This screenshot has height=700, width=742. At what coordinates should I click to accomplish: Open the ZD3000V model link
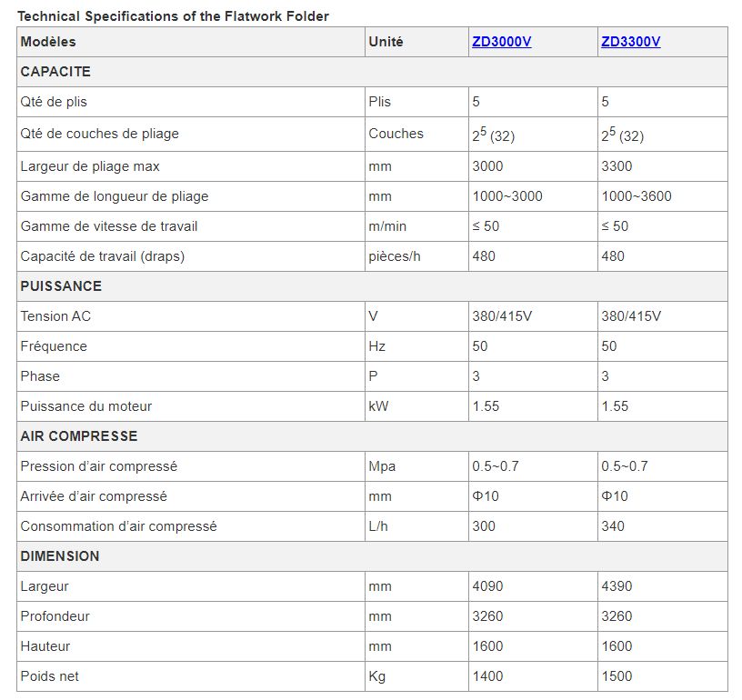(501, 42)
